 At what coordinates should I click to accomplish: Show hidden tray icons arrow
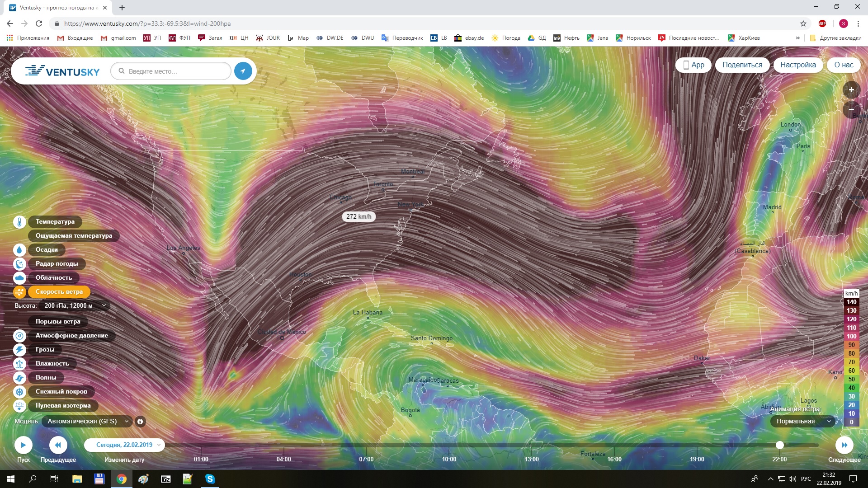coord(770,479)
